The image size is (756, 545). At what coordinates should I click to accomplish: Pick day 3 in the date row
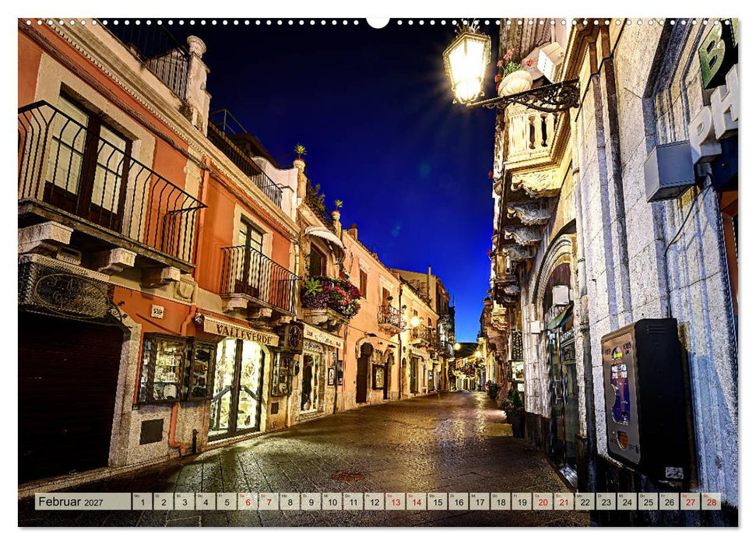coord(185,501)
